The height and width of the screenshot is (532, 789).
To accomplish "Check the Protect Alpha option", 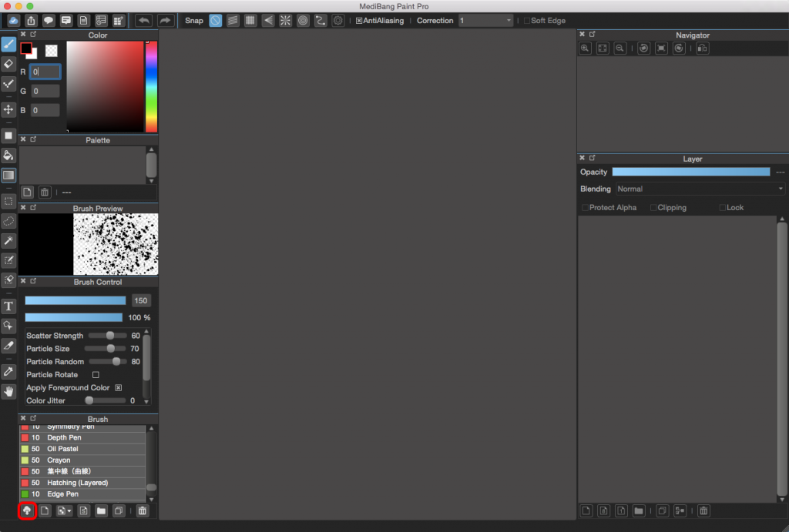I will (x=586, y=208).
